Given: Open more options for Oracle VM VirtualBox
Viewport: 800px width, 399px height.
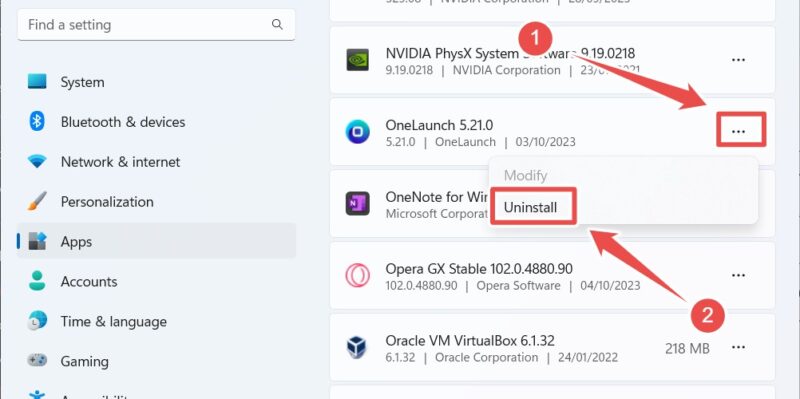Looking at the screenshot, I should click(x=738, y=347).
